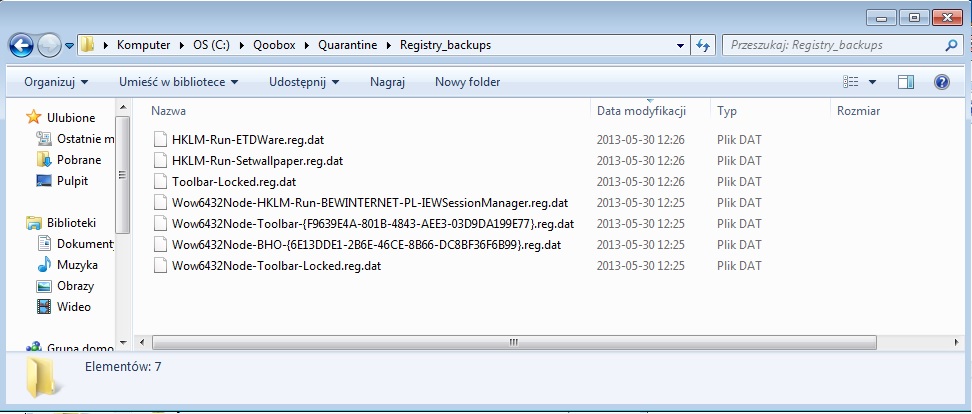
Task: Click file icon of Wow6432Node-BHO entry
Action: click(161, 245)
